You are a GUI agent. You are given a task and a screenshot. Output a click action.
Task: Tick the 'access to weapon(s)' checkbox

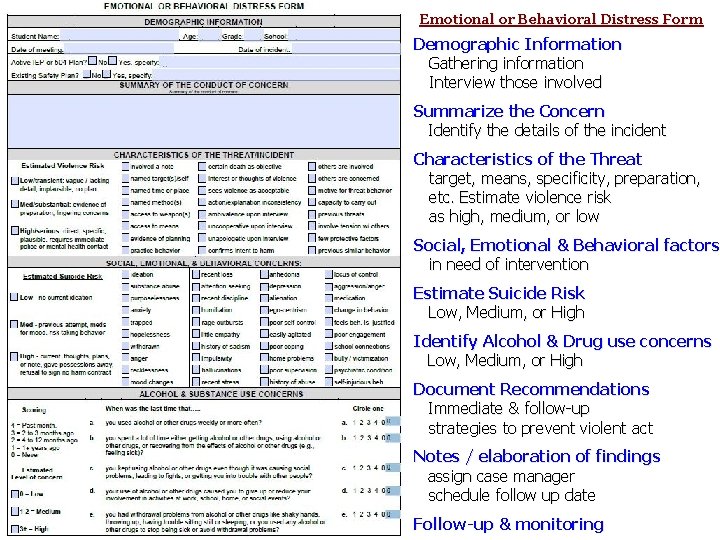click(x=126, y=214)
